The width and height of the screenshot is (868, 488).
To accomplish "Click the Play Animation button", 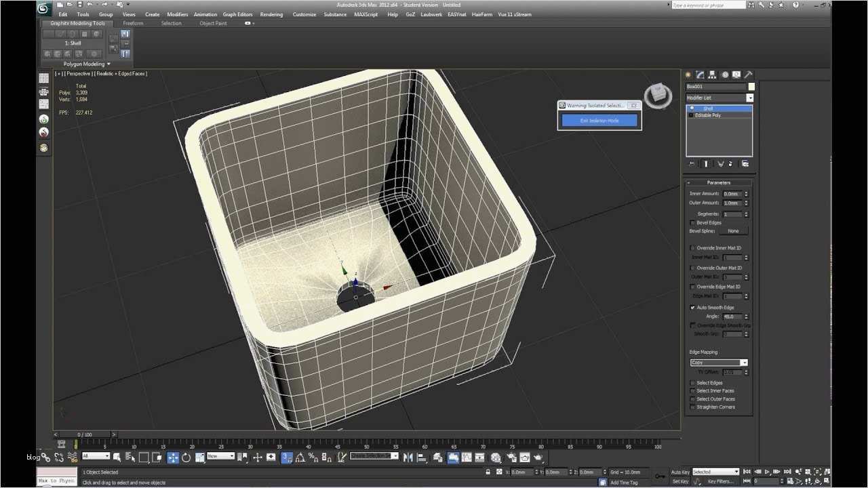I will [x=767, y=472].
